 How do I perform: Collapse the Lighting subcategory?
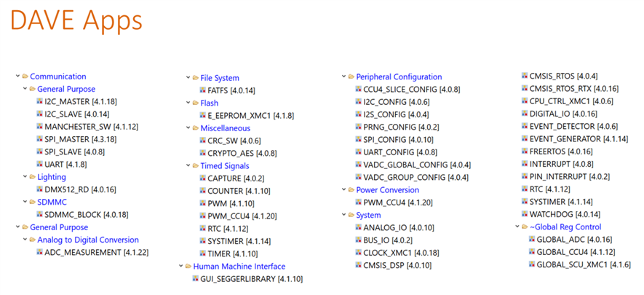point(25,177)
